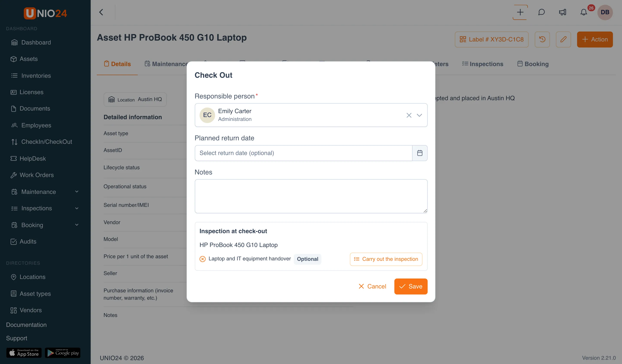Open the Action dropdown button
This screenshot has width=622, height=364.
[595, 39]
